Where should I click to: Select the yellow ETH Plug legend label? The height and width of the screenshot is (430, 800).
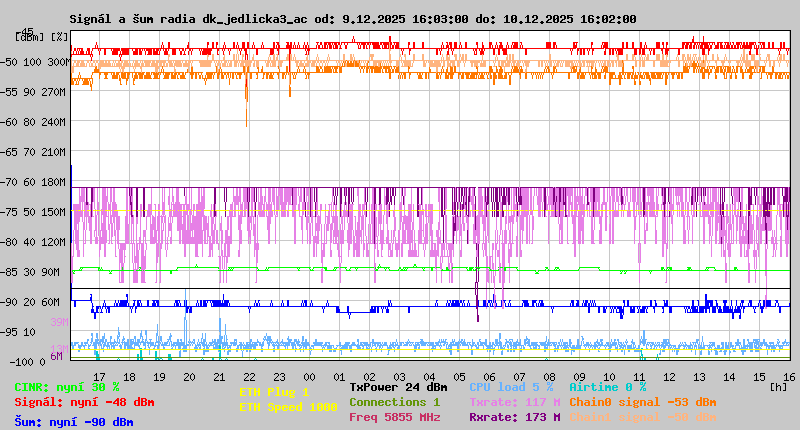pos(274,392)
